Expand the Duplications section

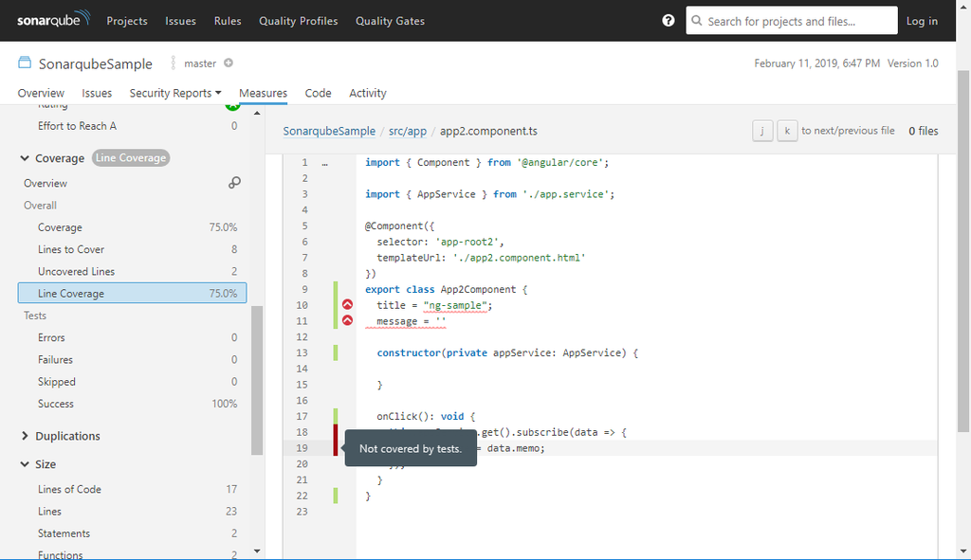click(x=25, y=436)
